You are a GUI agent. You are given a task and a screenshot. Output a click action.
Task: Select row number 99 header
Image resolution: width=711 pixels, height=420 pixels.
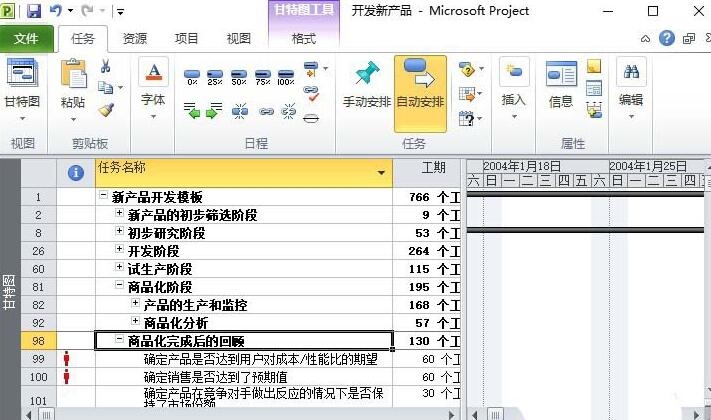pos(39,359)
